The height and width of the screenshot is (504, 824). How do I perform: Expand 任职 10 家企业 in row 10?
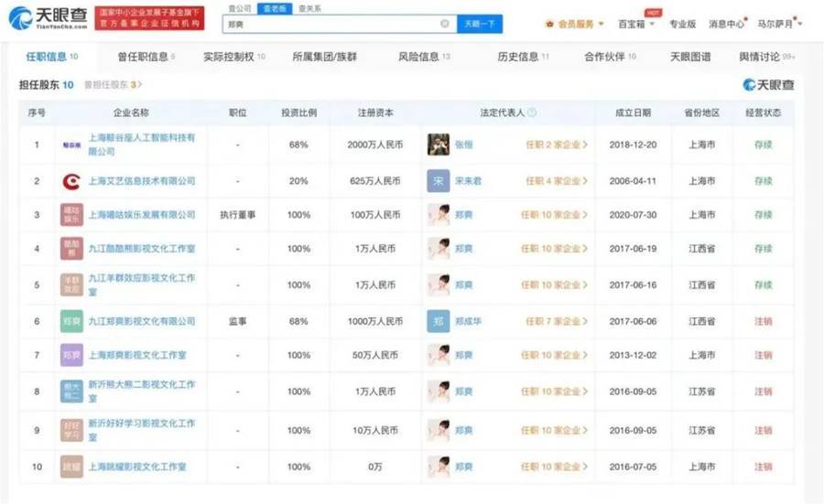[554, 466]
